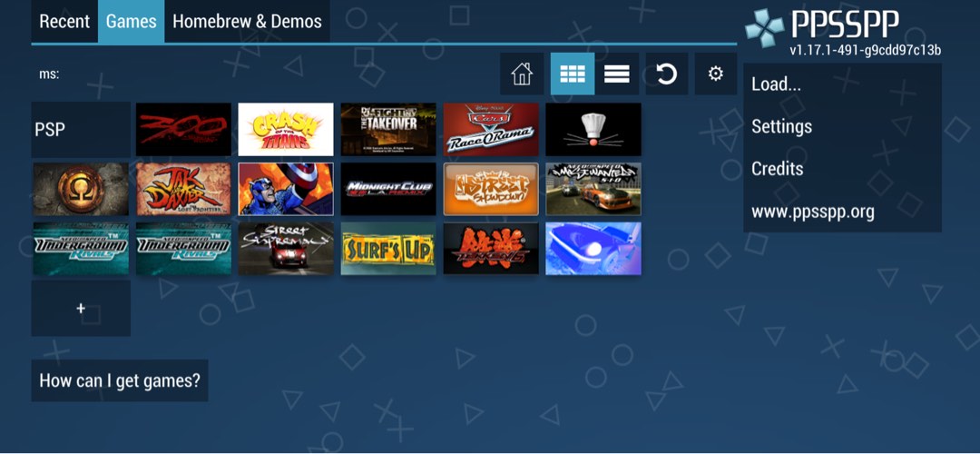980x454 pixels.
Task: Open the browser settings gear icon
Action: (x=716, y=74)
